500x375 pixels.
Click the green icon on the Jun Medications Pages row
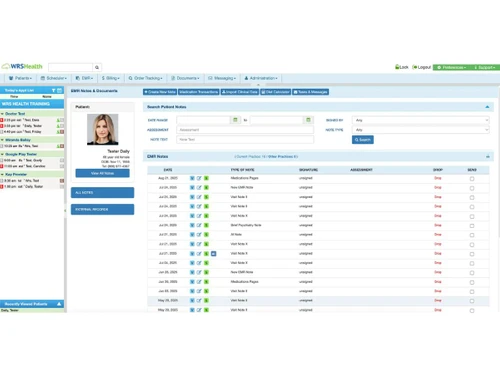[206, 282]
